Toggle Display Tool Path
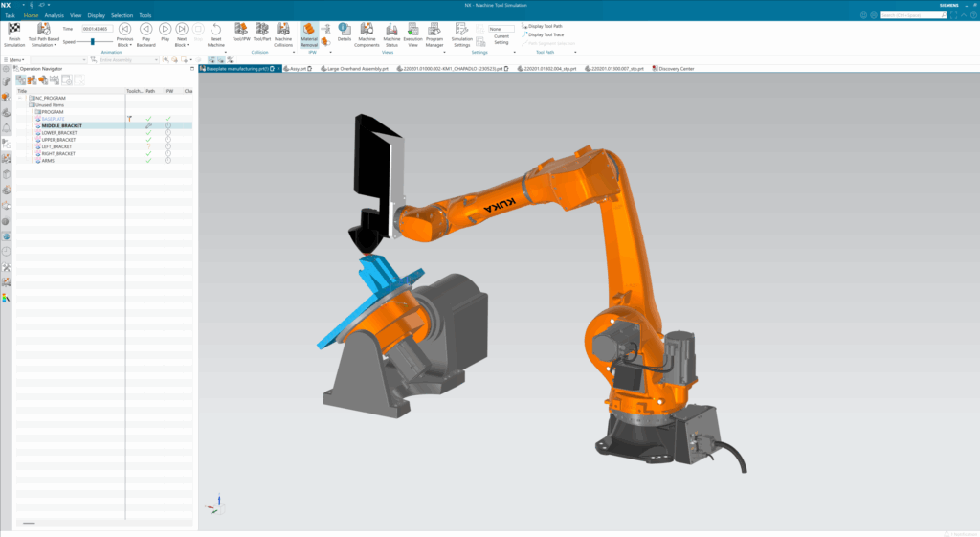 click(543, 26)
